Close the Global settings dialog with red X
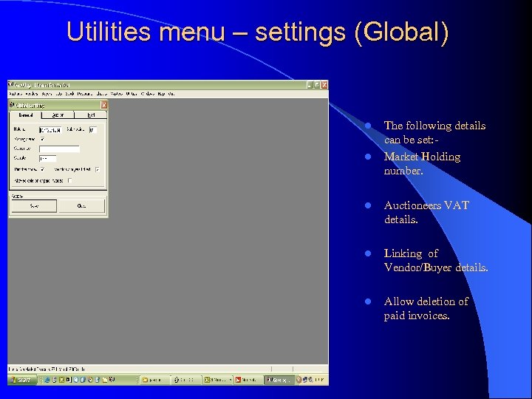 click(x=104, y=105)
